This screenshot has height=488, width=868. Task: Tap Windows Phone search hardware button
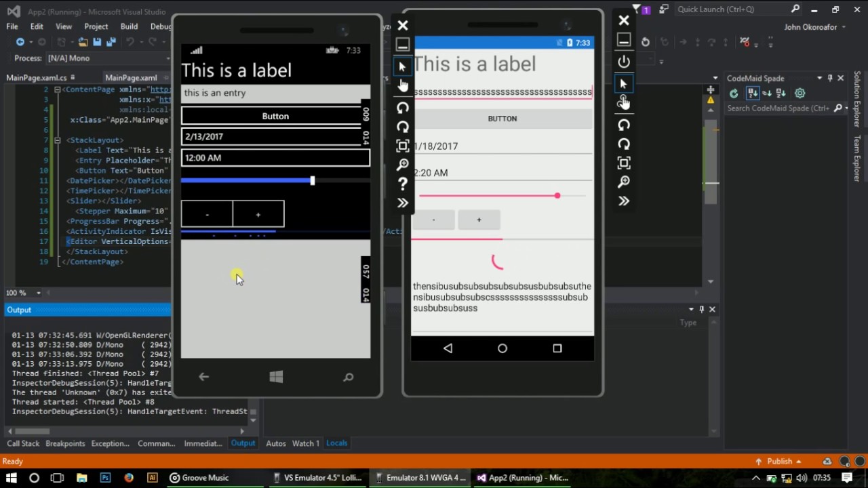(x=348, y=377)
